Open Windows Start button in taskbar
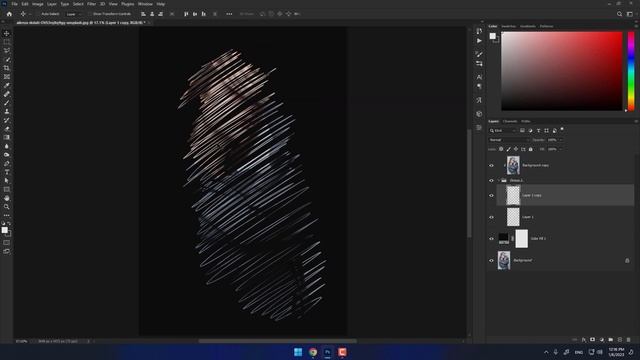Screen dimensions: 640x360 pos(298,352)
